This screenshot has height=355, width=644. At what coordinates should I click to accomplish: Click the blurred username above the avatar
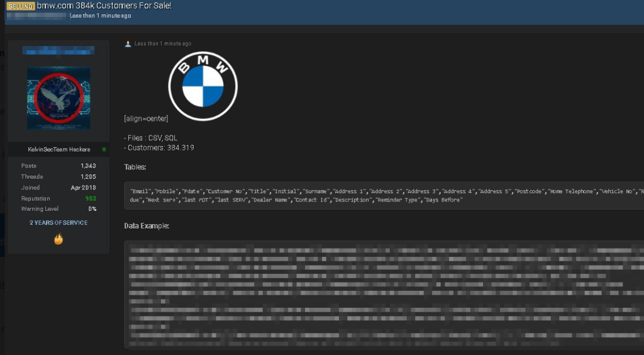coord(58,49)
